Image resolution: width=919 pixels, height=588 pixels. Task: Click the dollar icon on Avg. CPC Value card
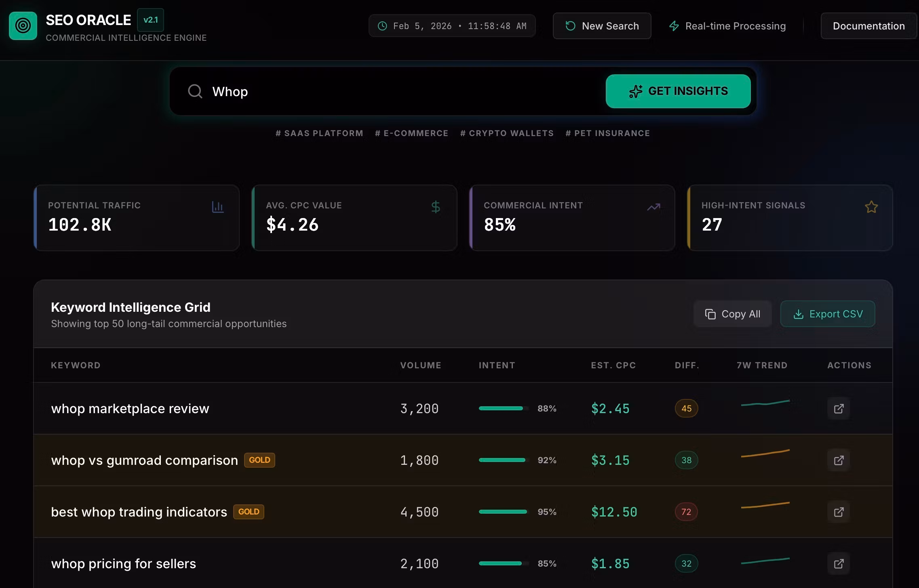pos(435,207)
